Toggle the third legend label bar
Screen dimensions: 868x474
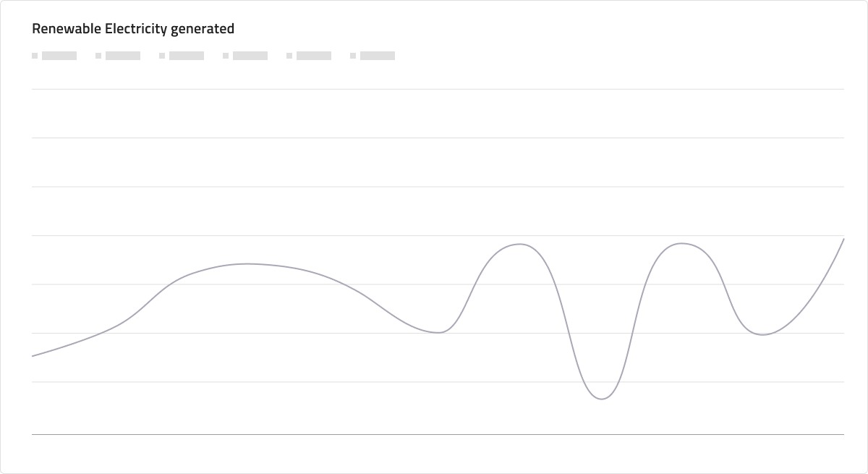coord(187,56)
